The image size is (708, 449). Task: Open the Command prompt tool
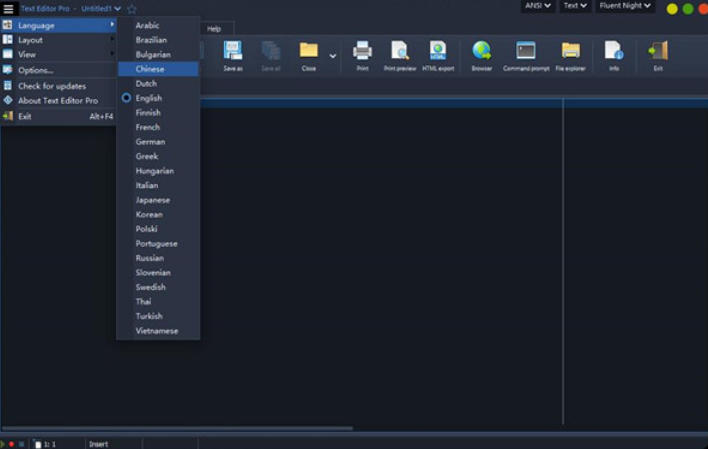point(526,54)
